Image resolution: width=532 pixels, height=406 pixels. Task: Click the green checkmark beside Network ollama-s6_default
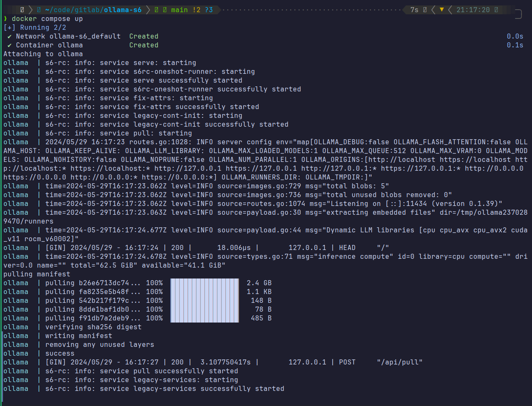pyautogui.click(x=10, y=36)
